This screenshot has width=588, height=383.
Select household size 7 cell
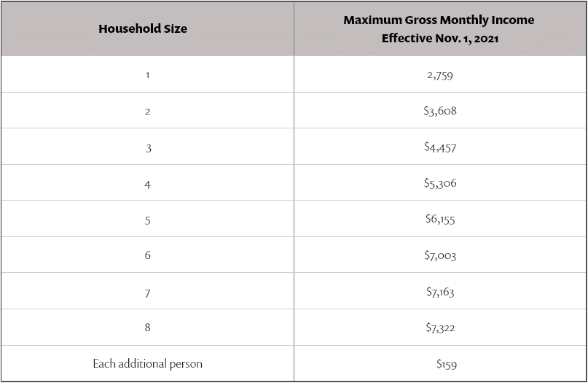pos(147,293)
